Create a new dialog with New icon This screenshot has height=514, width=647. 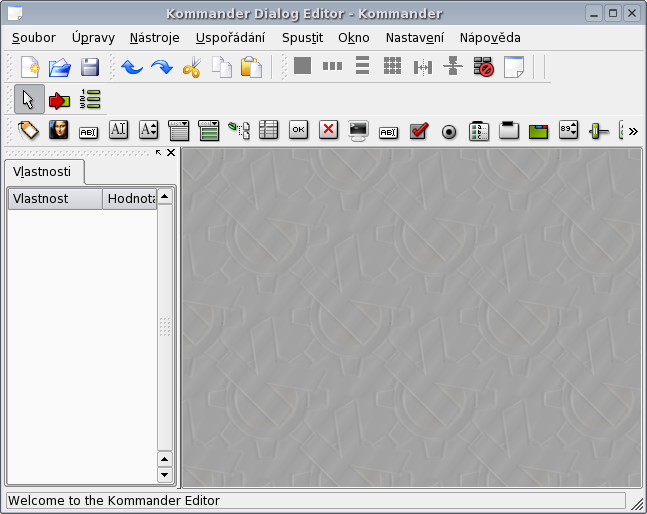(30, 67)
